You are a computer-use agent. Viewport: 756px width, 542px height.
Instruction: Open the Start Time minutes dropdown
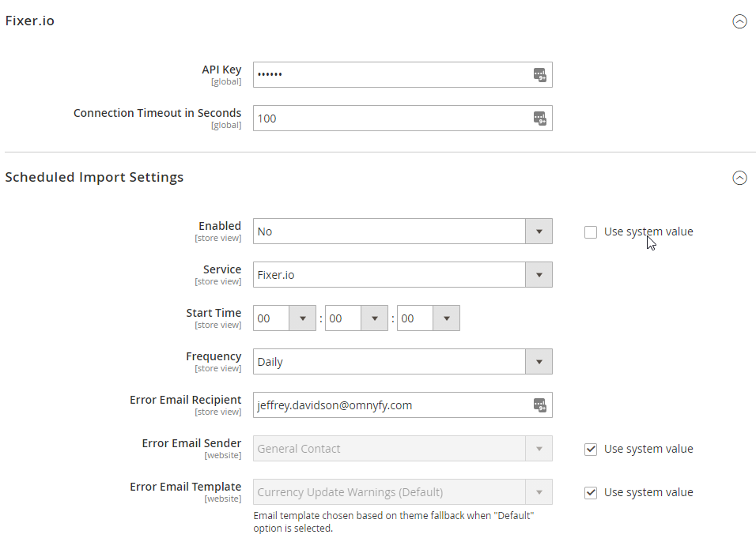coord(357,318)
